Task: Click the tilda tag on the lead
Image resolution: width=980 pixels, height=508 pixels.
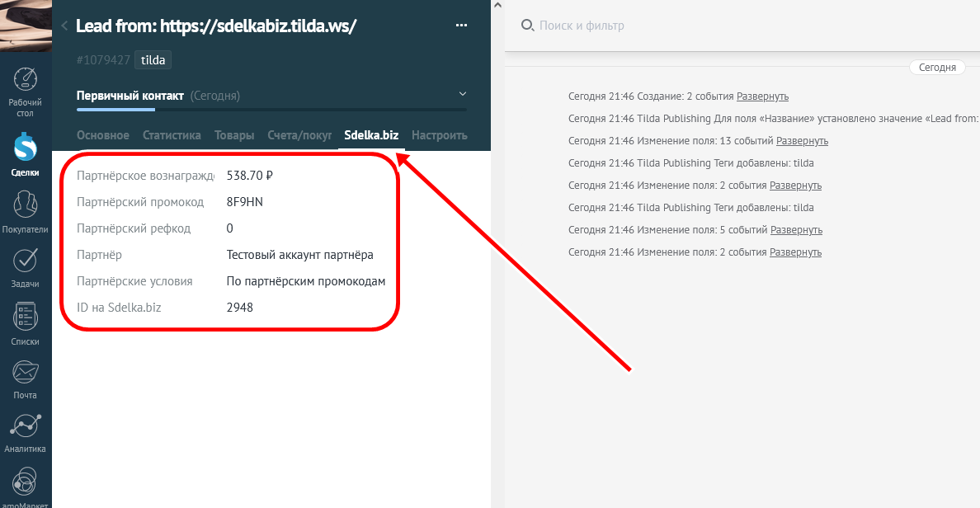Action: tap(153, 60)
